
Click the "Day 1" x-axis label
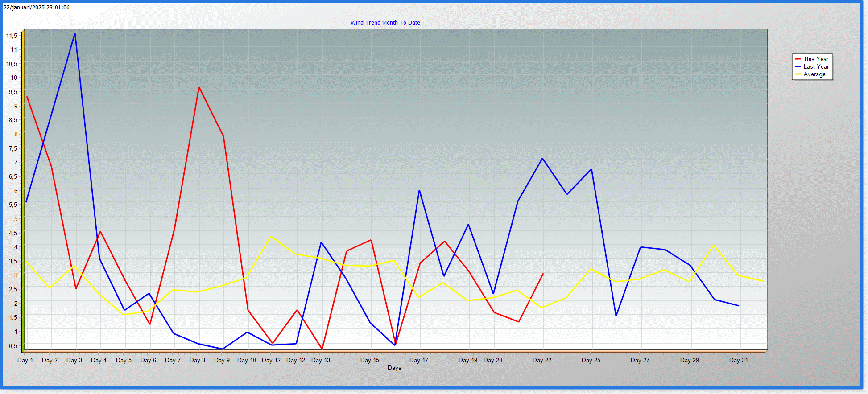(25, 360)
